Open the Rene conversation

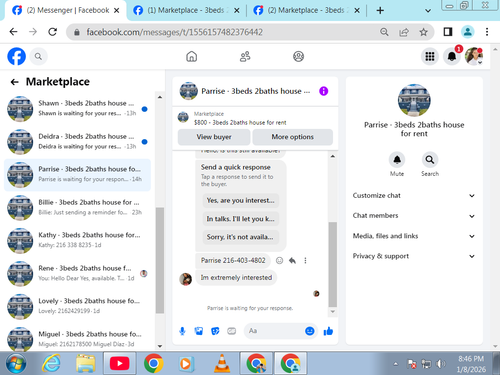[x=77, y=273]
